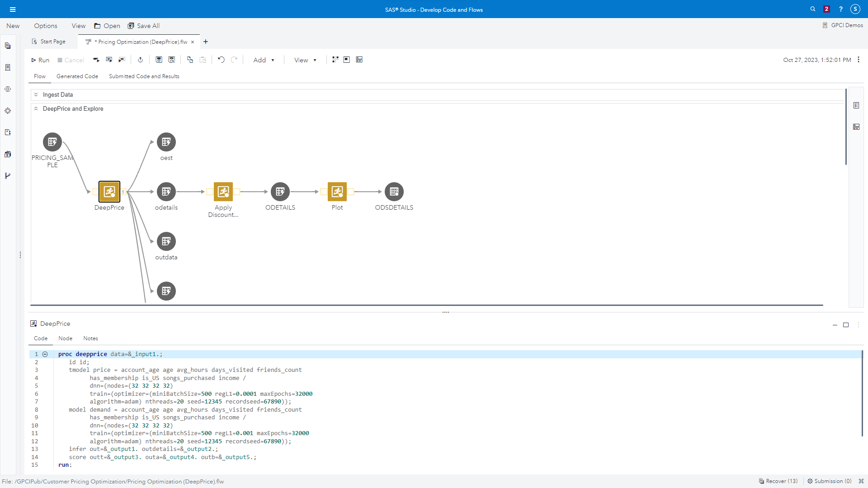868x488 pixels.
Task: Click the Plot node in flow
Action: click(337, 192)
